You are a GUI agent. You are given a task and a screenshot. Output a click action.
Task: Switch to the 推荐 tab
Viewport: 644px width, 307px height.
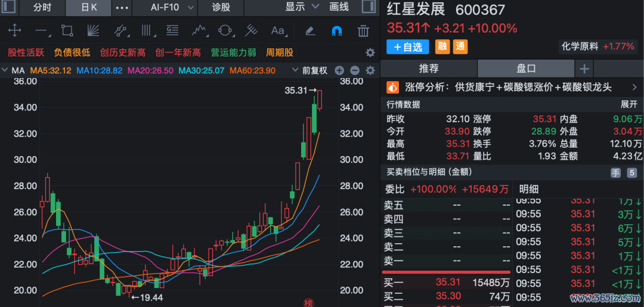tap(429, 69)
